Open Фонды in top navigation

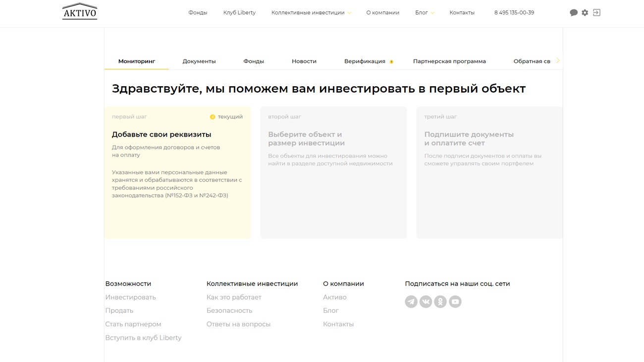[198, 13]
